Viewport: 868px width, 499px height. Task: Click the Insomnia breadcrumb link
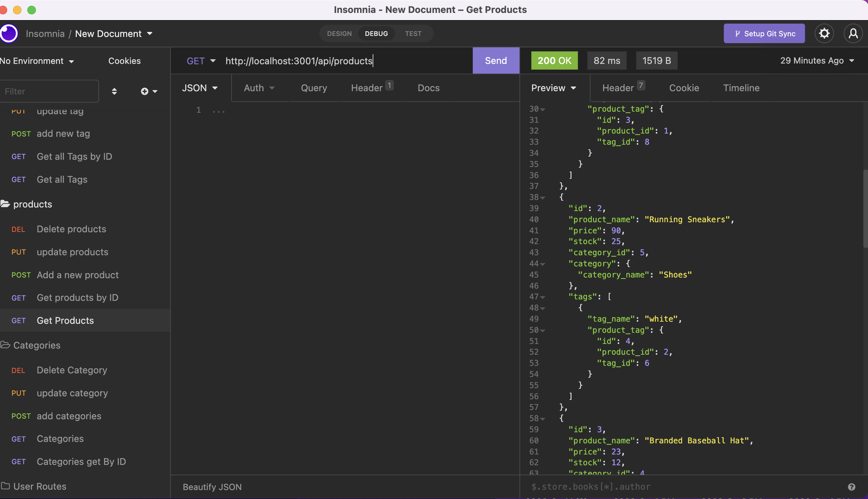[x=45, y=34]
